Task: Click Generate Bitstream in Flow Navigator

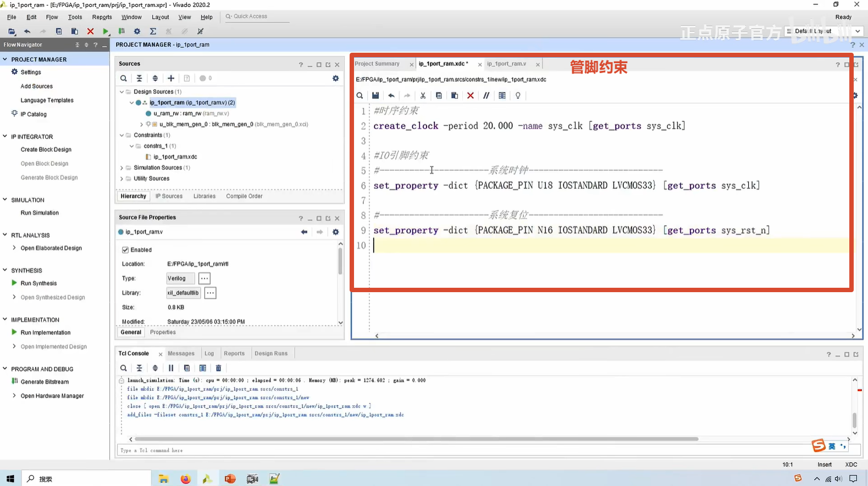Action: (x=45, y=382)
